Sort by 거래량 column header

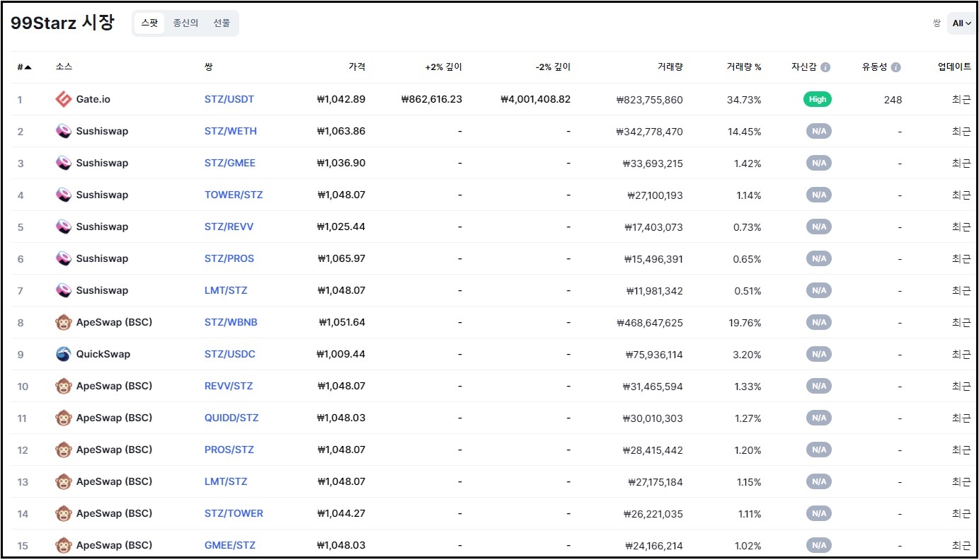(670, 67)
